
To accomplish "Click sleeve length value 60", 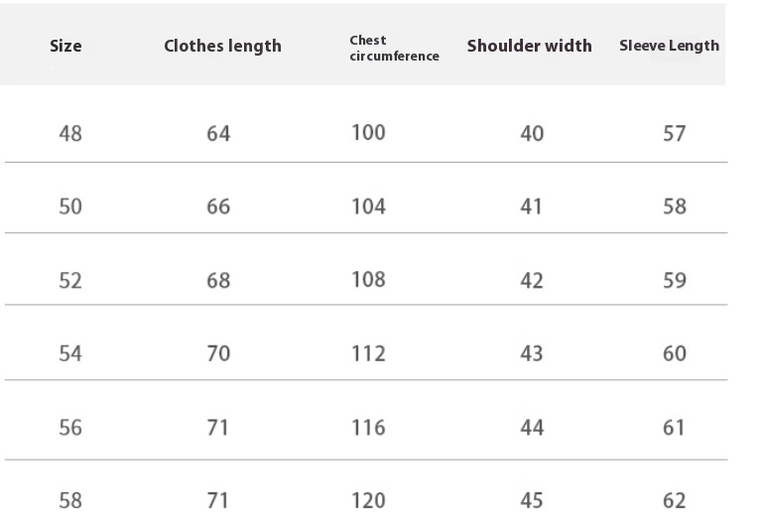I will (x=675, y=353).
